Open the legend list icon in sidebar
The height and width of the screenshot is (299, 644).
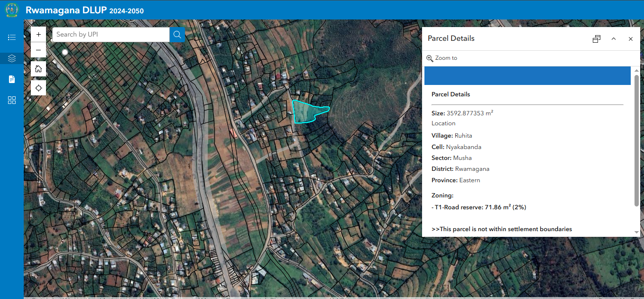tap(12, 37)
